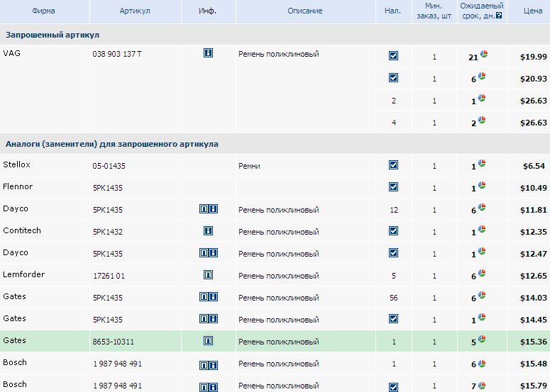Open the photo icon for Lemforder 17261 01

coord(209,274)
